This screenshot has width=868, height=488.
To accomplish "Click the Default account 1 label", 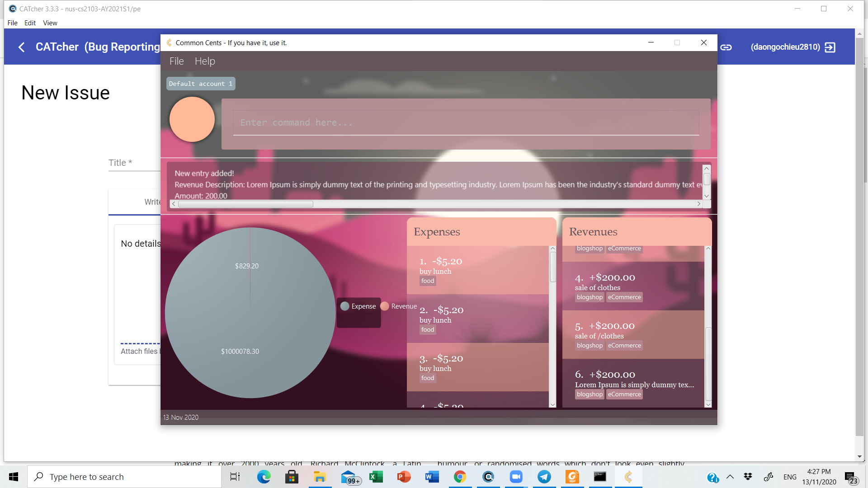I will click(200, 84).
